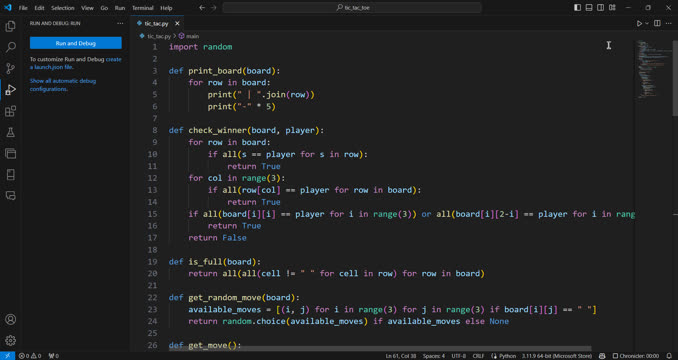The height and width of the screenshot is (360, 678).
Task: Select the Run and Debug activity icon
Action: 10,89
